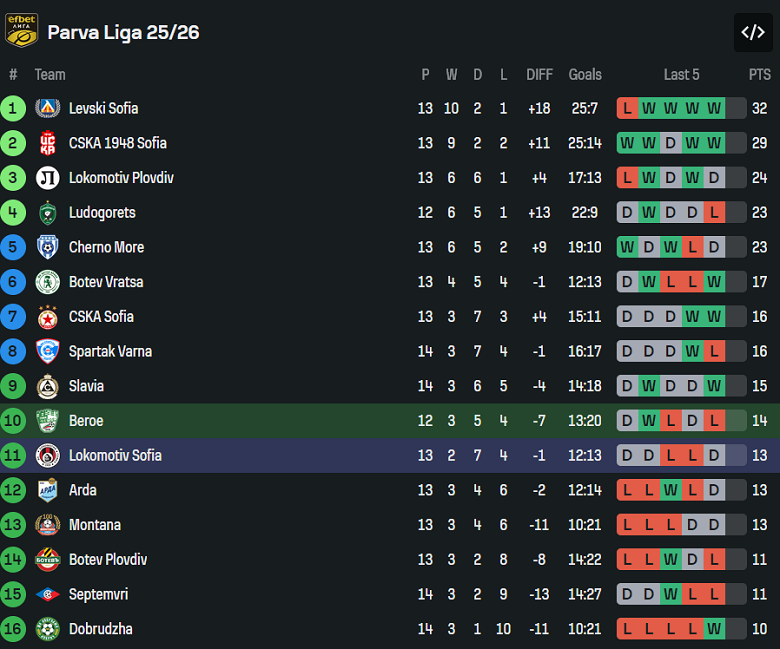Click Dobrudzha's green W form badge
This screenshot has height=649, width=780.
point(713,629)
